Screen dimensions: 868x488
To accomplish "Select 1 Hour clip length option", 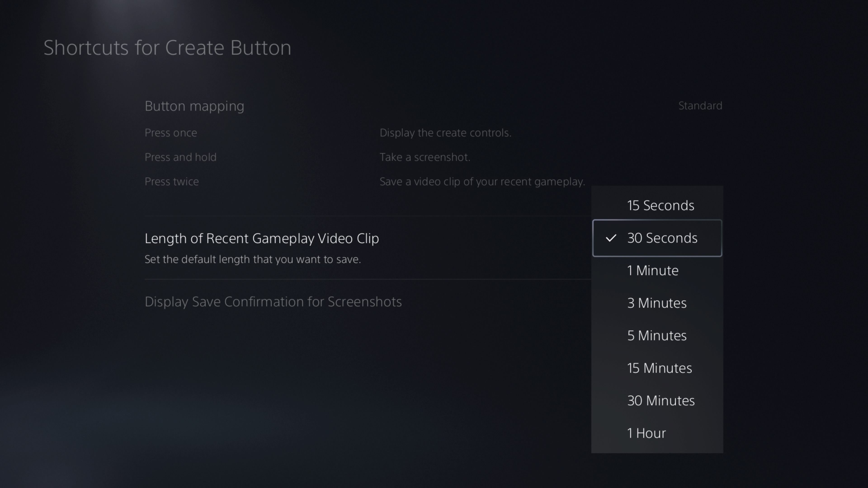I will (657, 432).
